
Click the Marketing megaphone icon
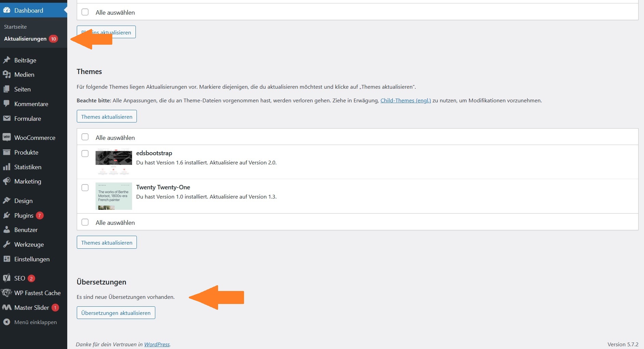coord(7,181)
